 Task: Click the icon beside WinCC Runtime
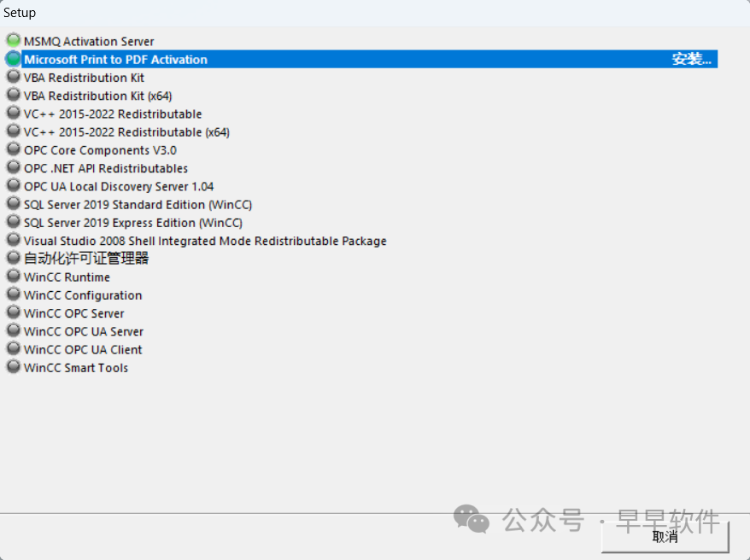[x=13, y=277]
